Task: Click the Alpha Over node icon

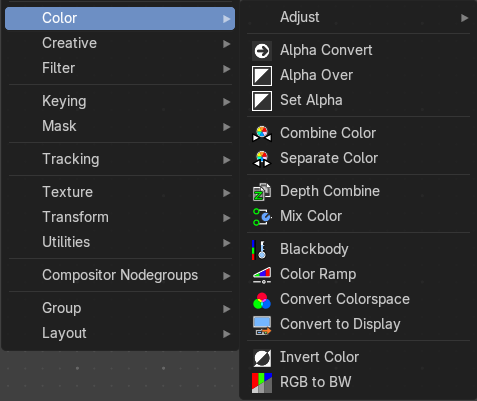Action: [x=262, y=76]
